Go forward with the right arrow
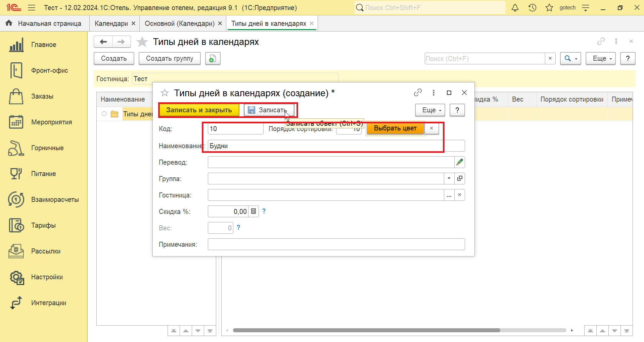Viewport: 644px width, 342px height. coord(122,42)
